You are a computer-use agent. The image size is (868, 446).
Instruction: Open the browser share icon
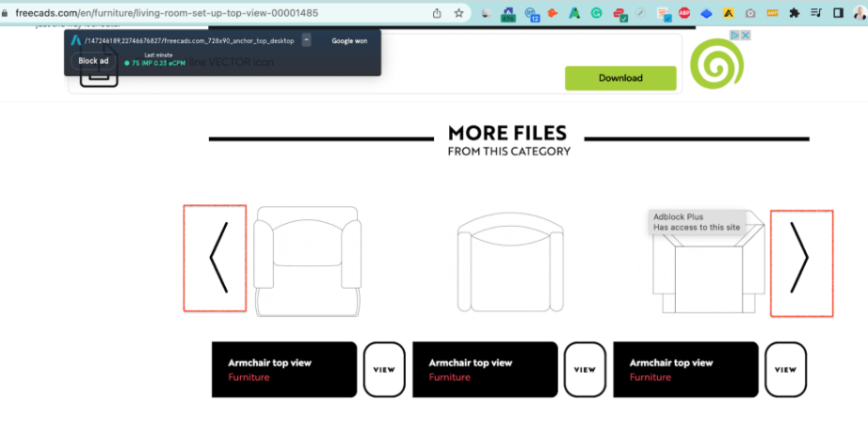[x=437, y=13]
